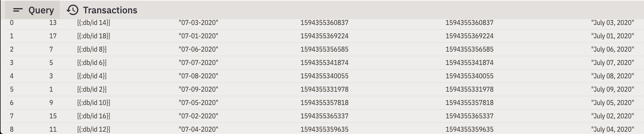644x134 pixels.
Task: Select the "07-05-2020" value cell
Action: click(198, 103)
